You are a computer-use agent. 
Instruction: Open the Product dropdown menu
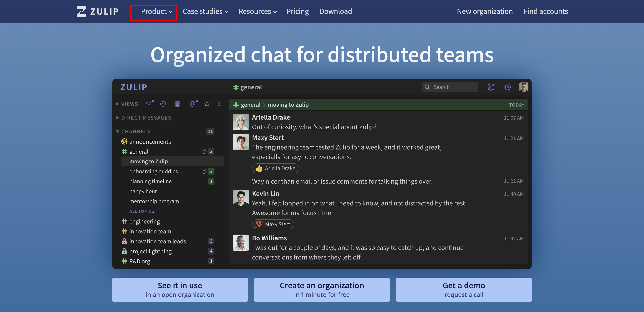point(157,11)
